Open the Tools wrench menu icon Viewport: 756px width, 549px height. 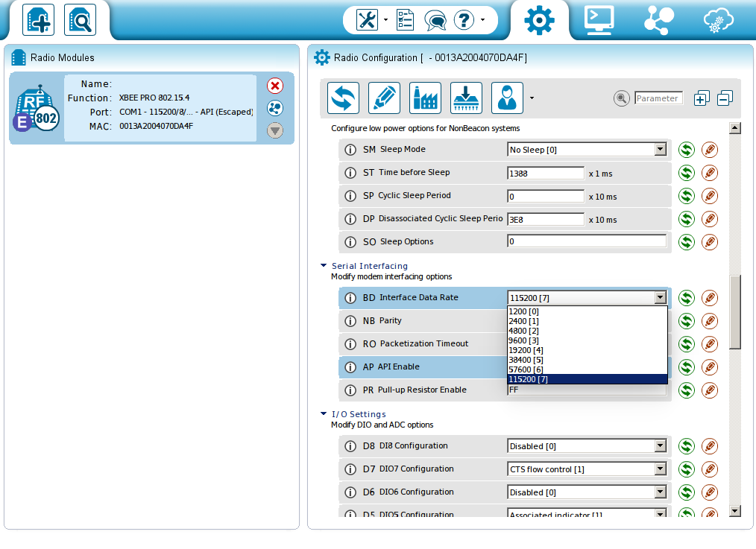point(367,20)
